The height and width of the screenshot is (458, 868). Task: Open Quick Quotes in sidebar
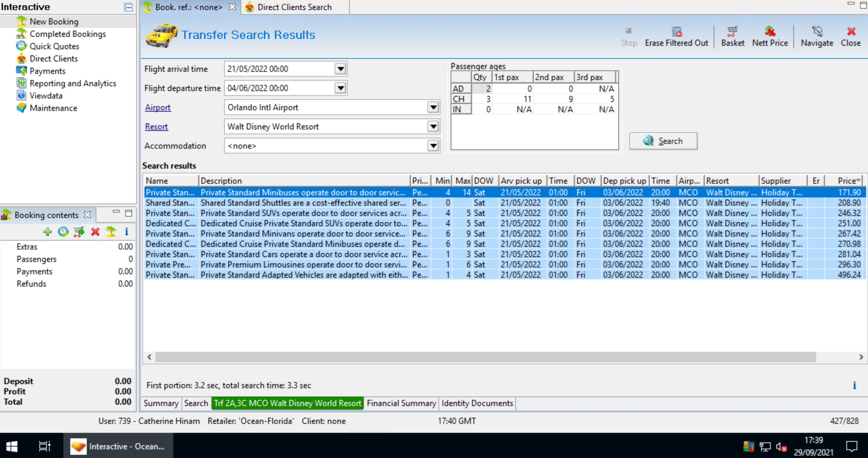coord(54,46)
